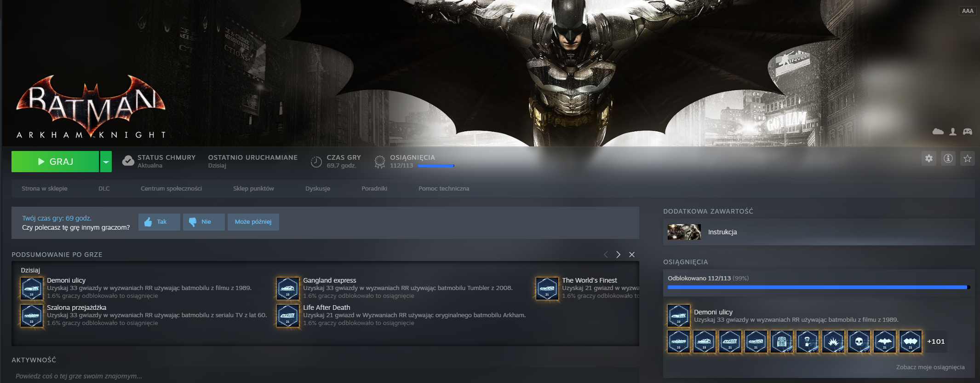The height and width of the screenshot is (383, 980).
Task: Click the Twój czas gry: 69 godz. text
Action: pos(57,218)
